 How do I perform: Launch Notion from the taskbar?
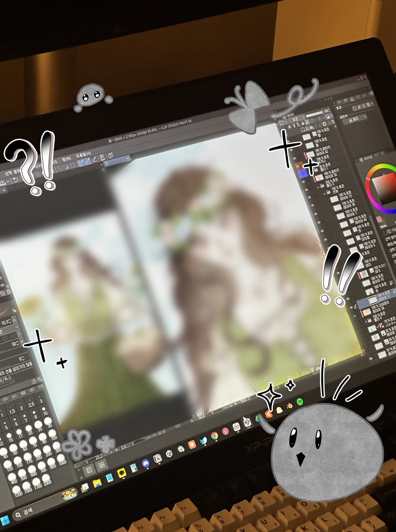click(x=157, y=458)
